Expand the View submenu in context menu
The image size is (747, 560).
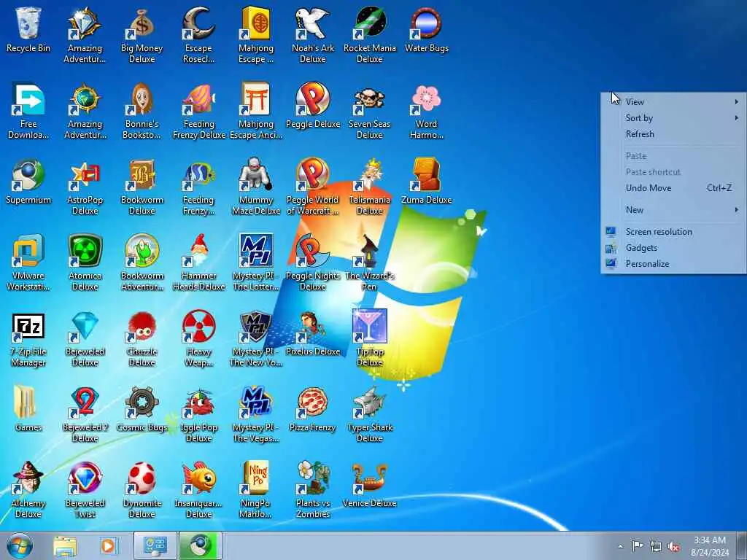[x=673, y=102]
